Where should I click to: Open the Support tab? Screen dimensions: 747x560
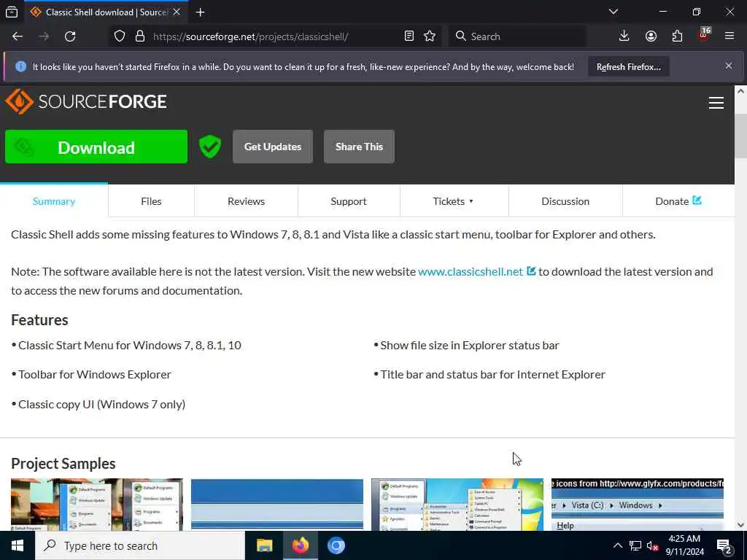click(349, 201)
